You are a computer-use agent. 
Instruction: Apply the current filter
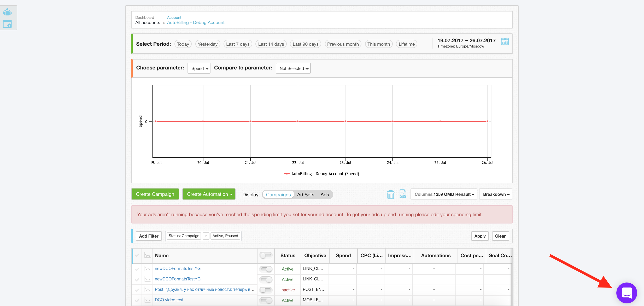480,236
